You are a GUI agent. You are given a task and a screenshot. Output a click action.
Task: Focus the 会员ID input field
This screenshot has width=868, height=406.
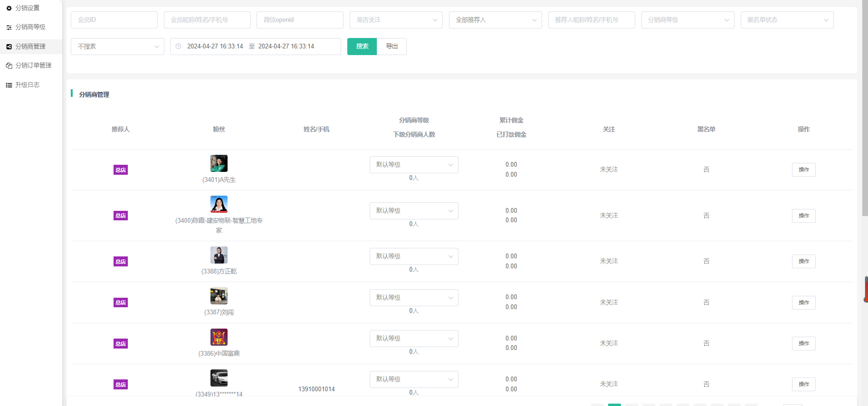[x=114, y=20]
